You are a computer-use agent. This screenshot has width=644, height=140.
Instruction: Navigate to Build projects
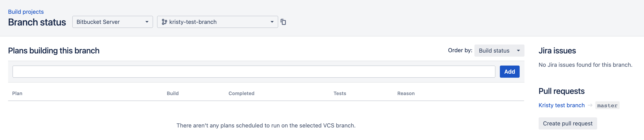click(25, 12)
